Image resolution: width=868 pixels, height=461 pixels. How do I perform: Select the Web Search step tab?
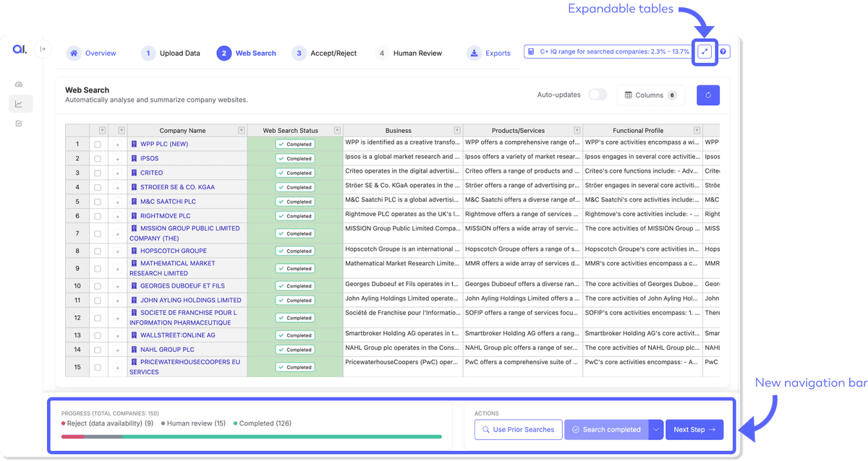(247, 53)
